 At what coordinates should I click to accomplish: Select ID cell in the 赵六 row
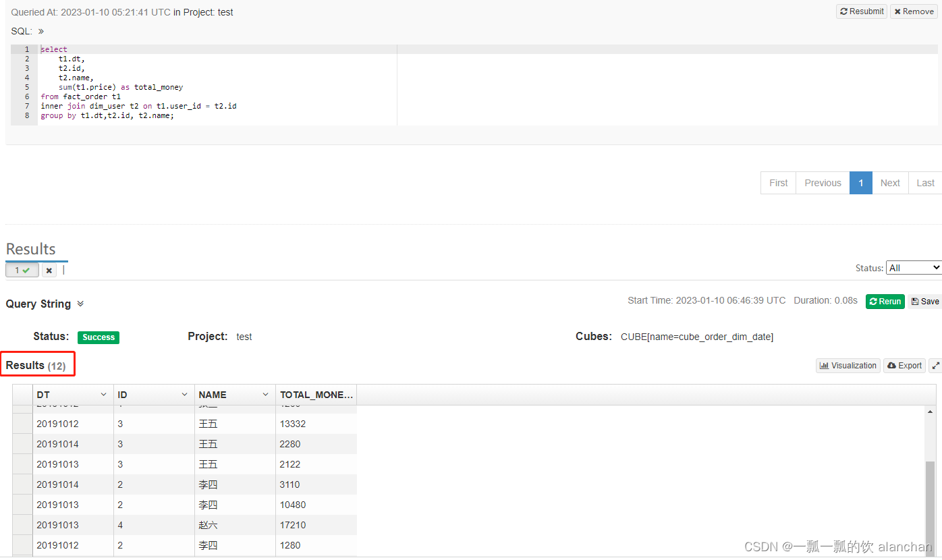click(154, 525)
